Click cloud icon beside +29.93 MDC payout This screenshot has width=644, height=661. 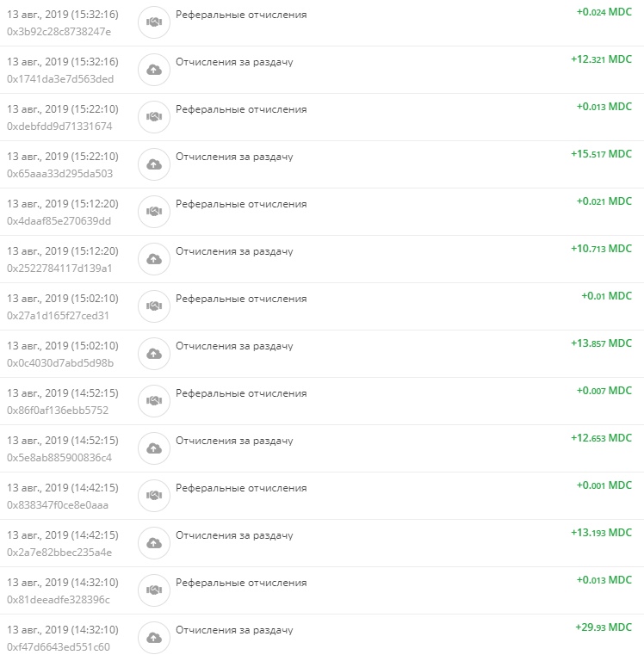pos(154,638)
